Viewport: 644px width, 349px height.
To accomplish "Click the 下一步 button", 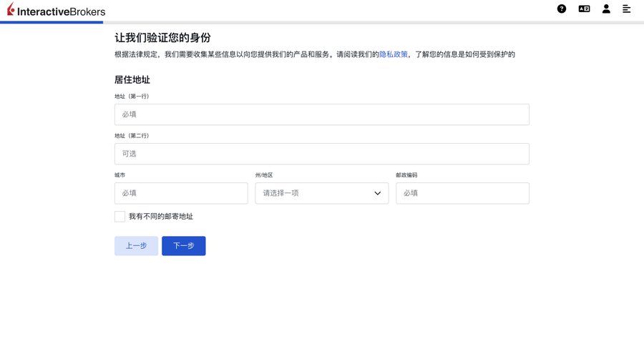I will pos(184,245).
